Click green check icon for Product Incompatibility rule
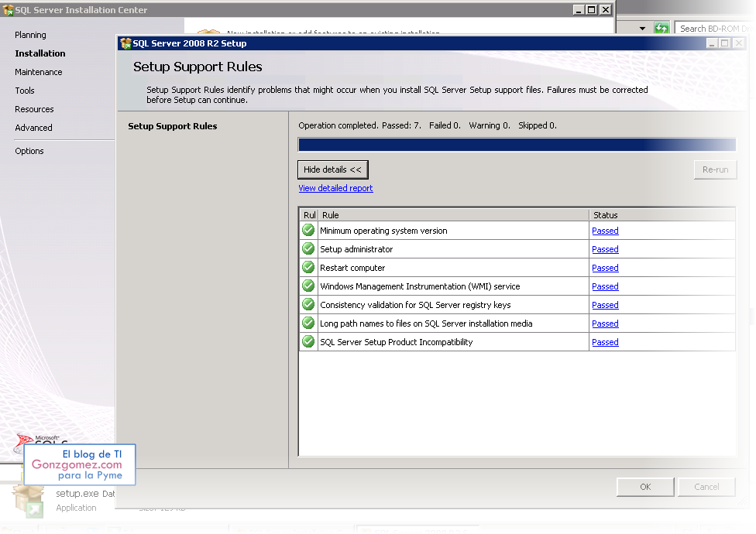The height and width of the screenshot is (534, 756). (x=308, y=341)
